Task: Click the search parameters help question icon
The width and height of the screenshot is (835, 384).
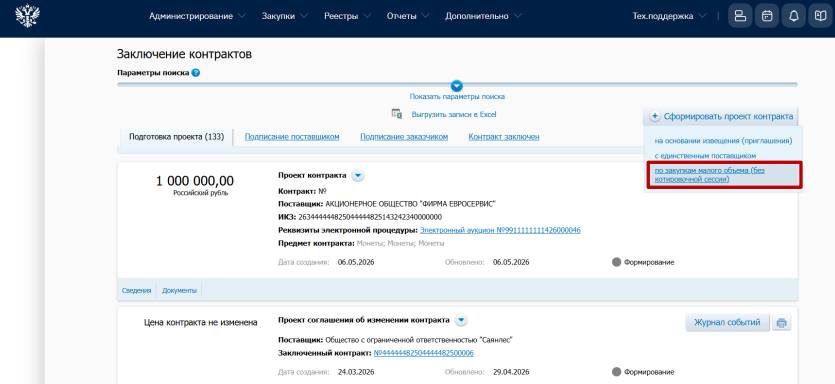Action: [x=195, y=73]
